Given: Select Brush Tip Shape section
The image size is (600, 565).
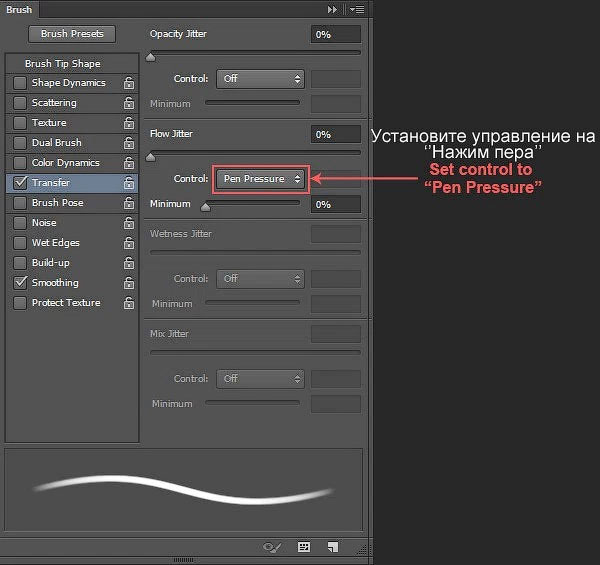Looking at the screenshot, I should (x=72, y=64).
